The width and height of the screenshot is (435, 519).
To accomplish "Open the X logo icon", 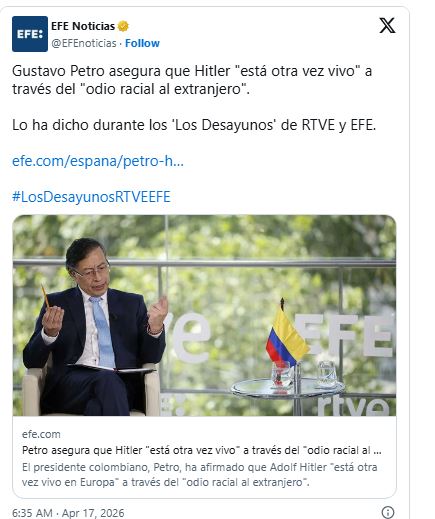I will (387, 25).
